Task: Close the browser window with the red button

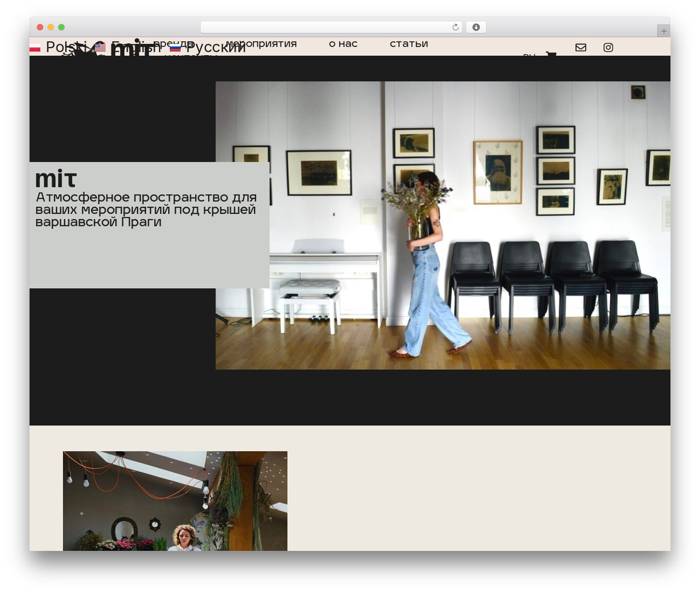Action: (x=40, y=27)
